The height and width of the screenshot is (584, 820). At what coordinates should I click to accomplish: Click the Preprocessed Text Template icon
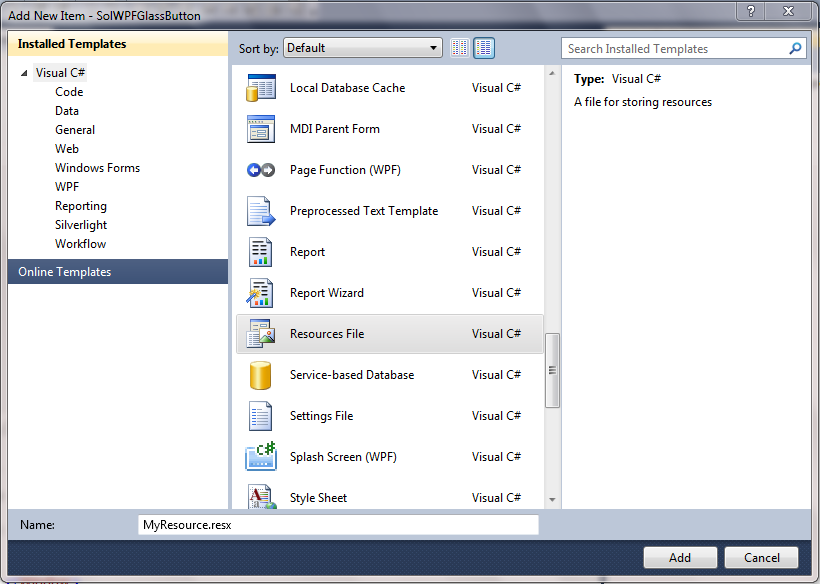pos(260,211)
